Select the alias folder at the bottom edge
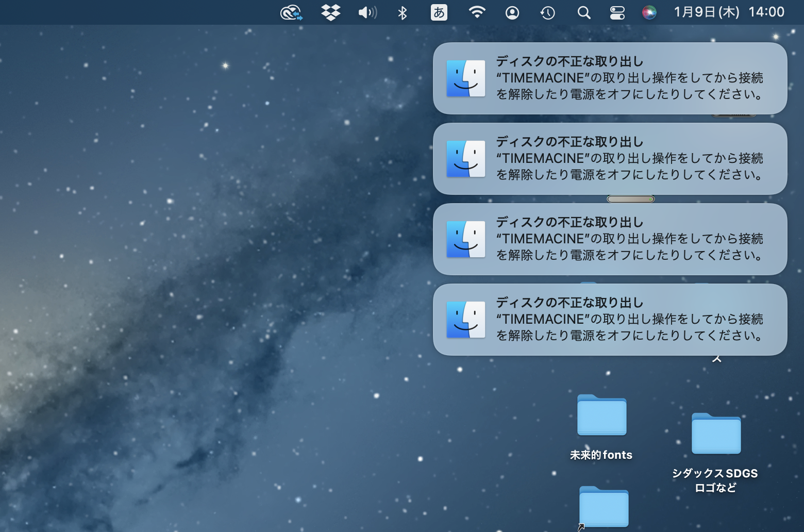The height and width of the screenshot is (532, 804). point(604,508)
